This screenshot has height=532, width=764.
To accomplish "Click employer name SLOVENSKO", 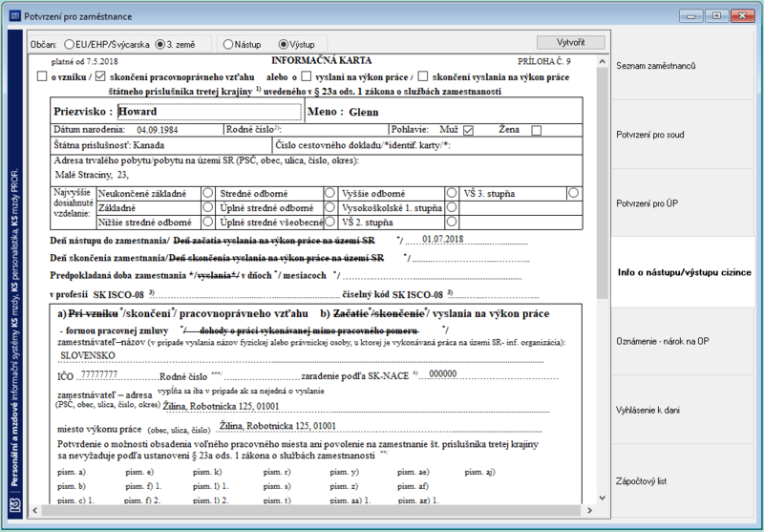I will [88, 355].
